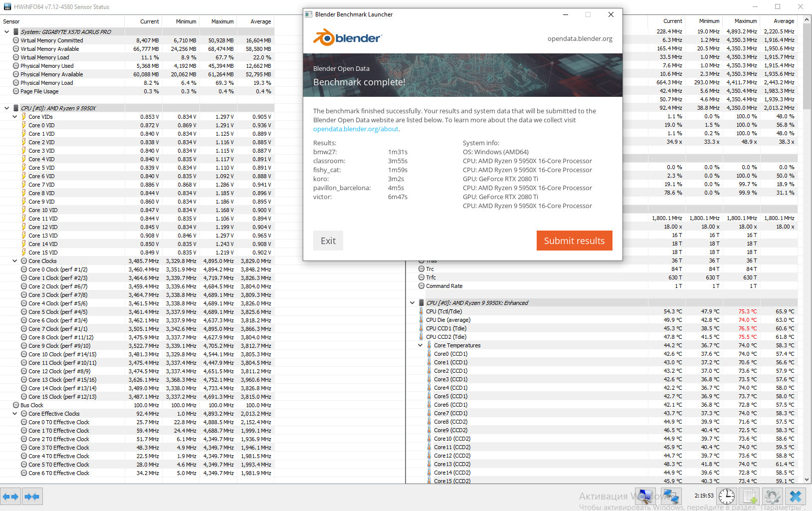This screenshot has height=511, width=812.
Task: Click the chip icon of CPU Enhanced section
Action: click(421, 303)
